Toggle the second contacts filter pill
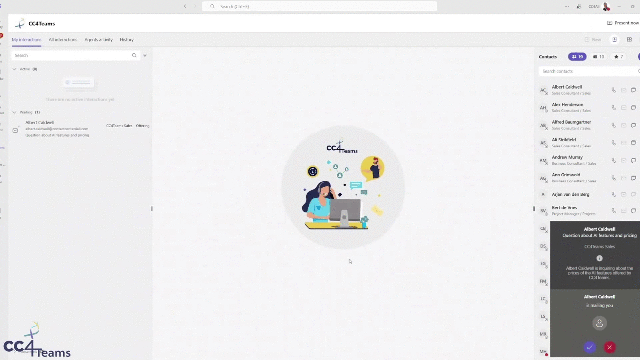The height and width of the screenshot is (360, 640). [598, 57]
